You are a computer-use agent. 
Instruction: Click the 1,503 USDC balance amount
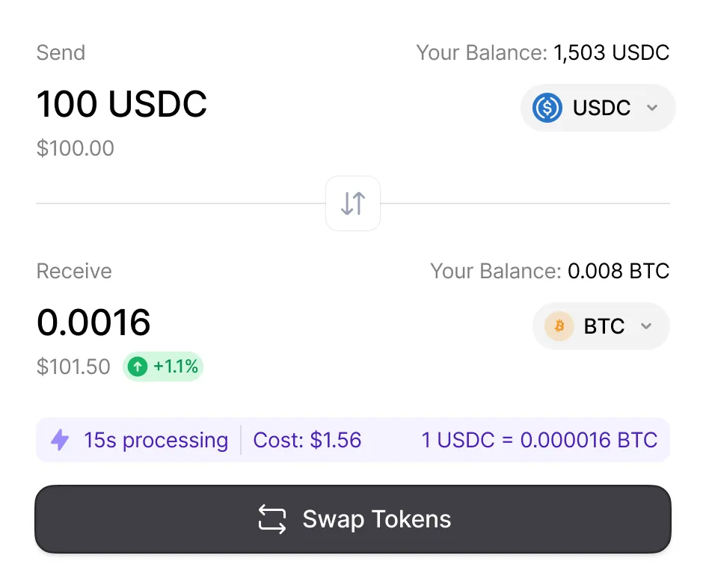611,53
